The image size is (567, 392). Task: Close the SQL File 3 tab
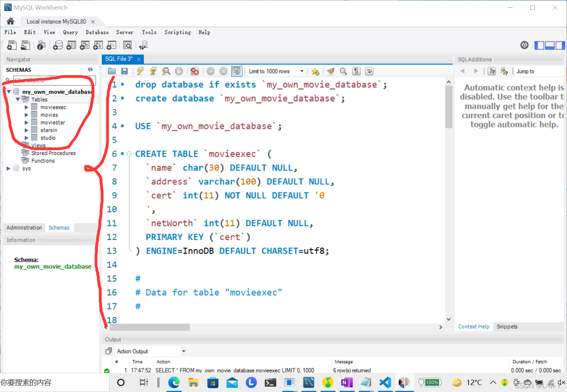(x=139, y=59)
